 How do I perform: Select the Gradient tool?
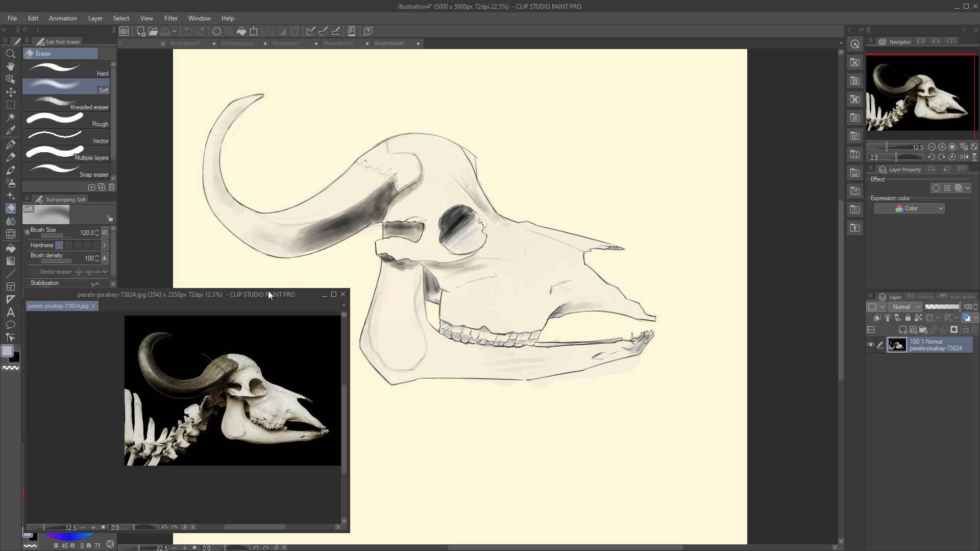pyautogui.click(x=10, y=261)
